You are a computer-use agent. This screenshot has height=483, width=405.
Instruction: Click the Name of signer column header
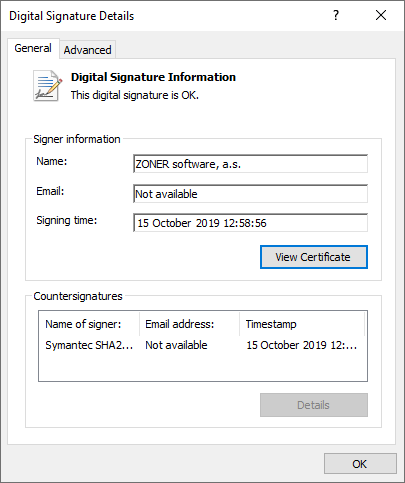point(89,324)
